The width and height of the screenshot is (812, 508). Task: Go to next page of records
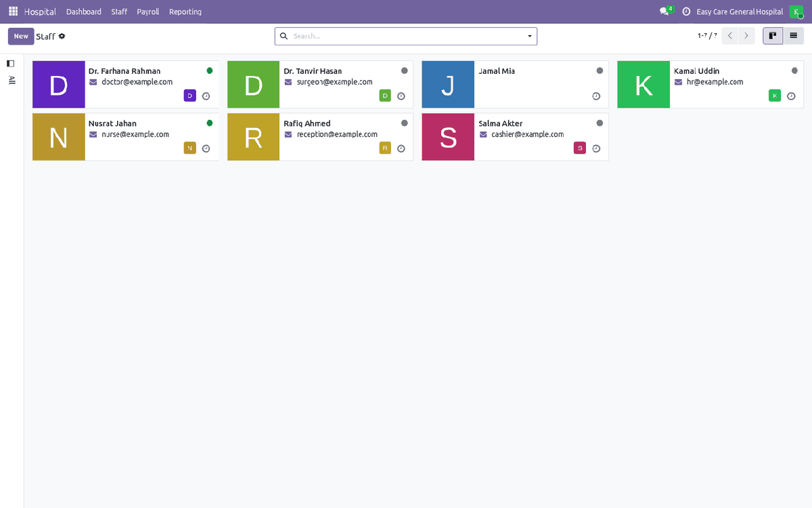pos(746,36)
